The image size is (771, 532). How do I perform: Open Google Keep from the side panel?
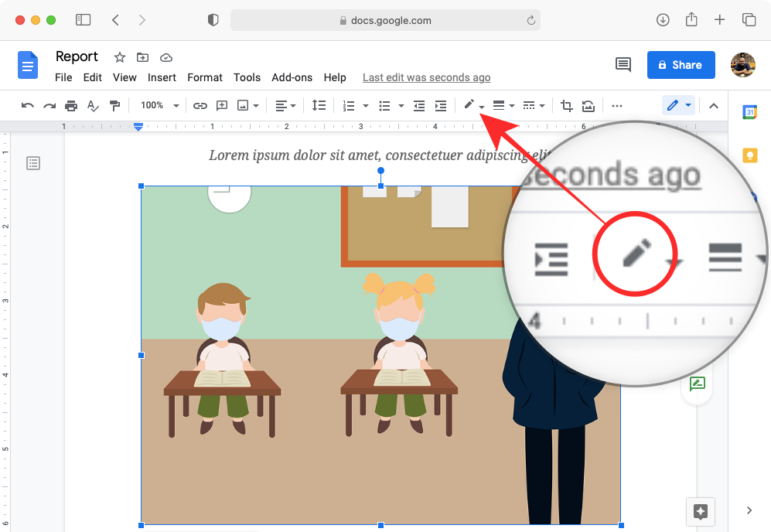point(749,155)
